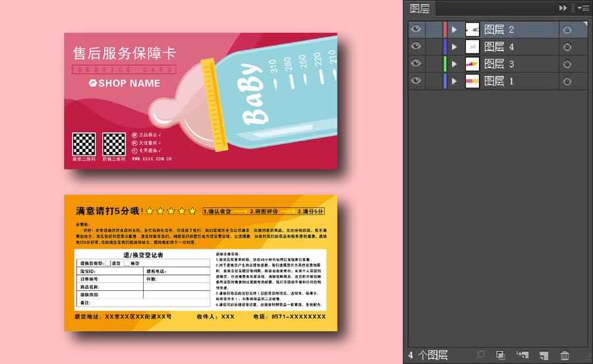Select the 图层 2 layer name
The height and width of the screenshot is (364, 593).
point(499,30)
